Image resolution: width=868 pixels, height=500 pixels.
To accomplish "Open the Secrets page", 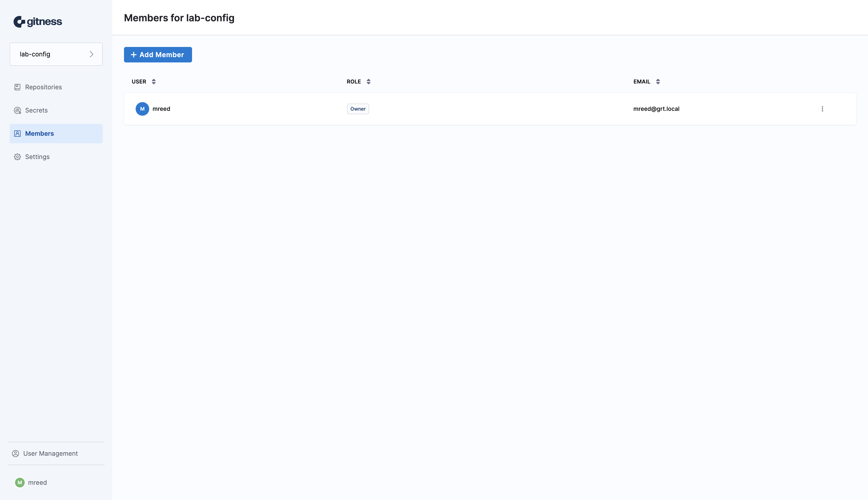I will pos(56,110).
